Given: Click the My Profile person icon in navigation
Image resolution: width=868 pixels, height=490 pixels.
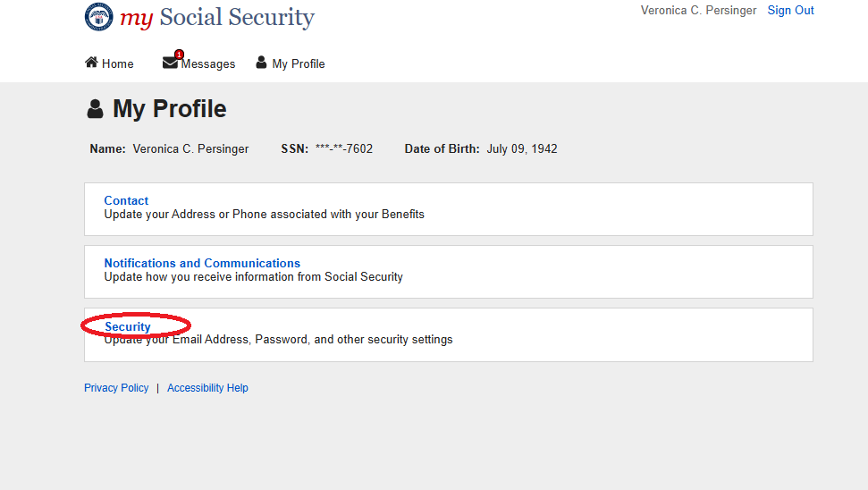Looking at the screenshot, I should (261, 63).
